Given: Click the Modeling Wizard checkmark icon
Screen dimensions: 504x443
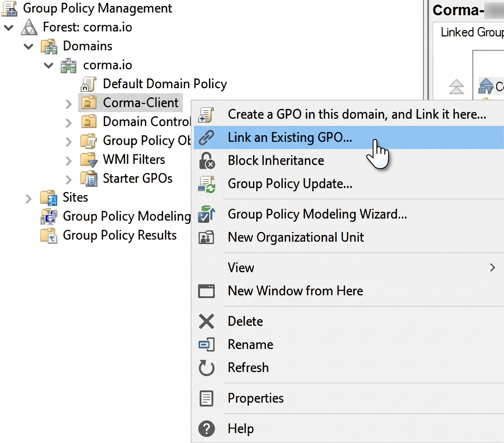Looking at the screenshot, I should point(206,214).
